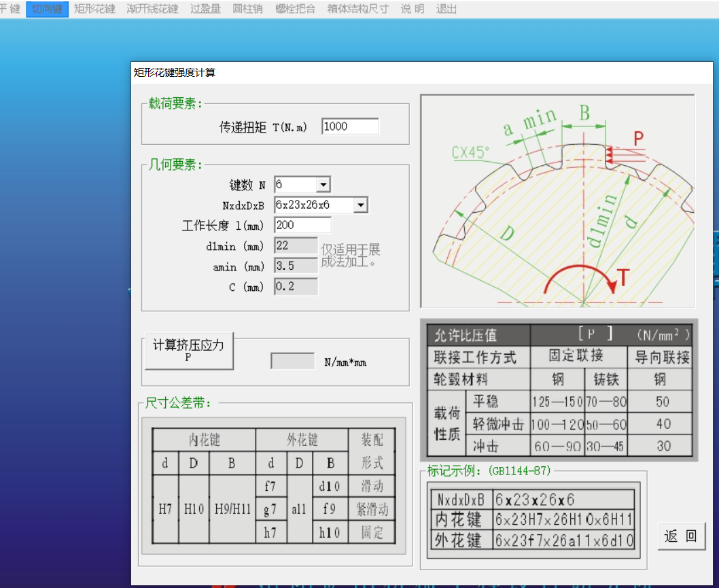The image size is (719, 588).
Task: Select the 渐开线花键 menu item
Action: tap(153, 9)
